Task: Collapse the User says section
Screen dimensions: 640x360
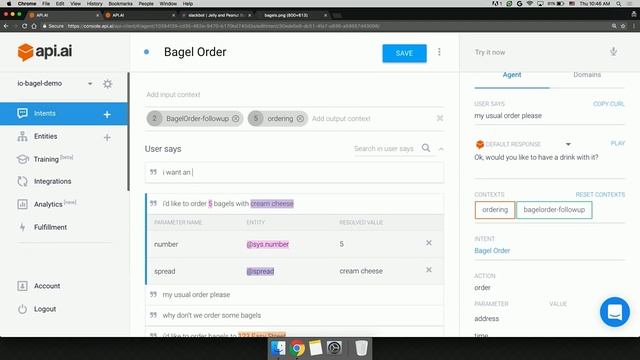Action: tap(441, 149)
